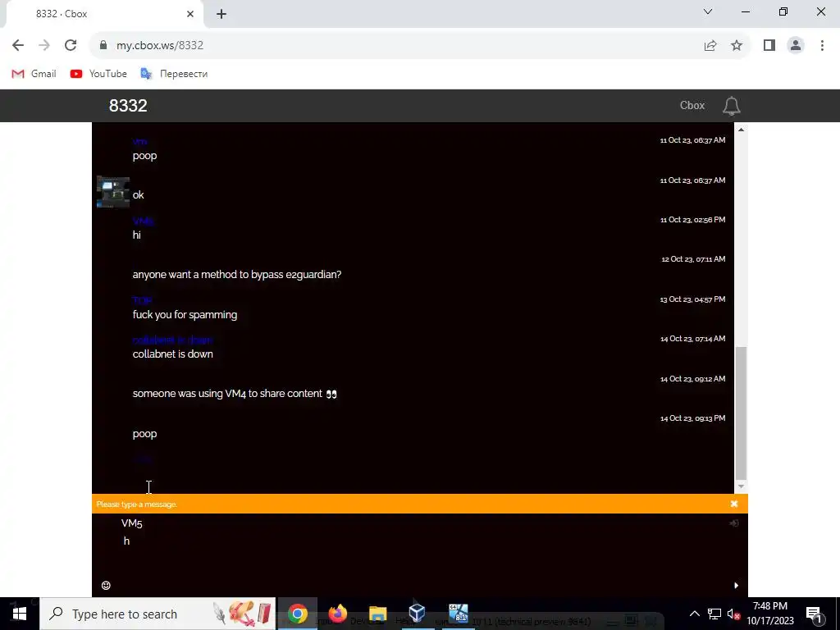
Task: Open the 8.1 app icon in taskbar
Action: coord(458,614)
